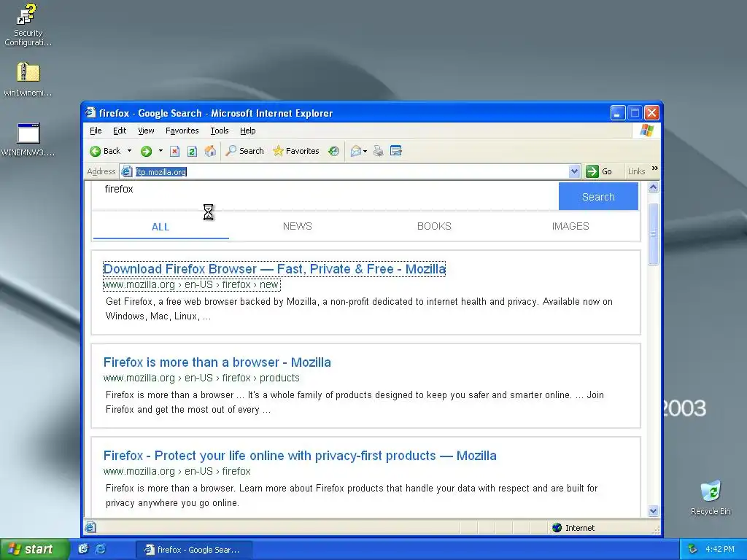Open Security Configuration desktop shortcut
The width and height of the screenshot is (747, 560).
click(28, 25)
